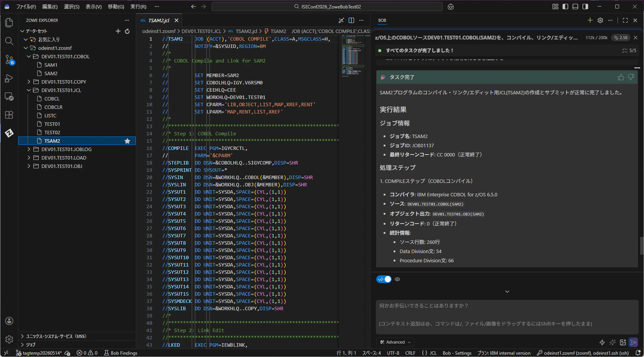
Task: Open the Manage gear in the activity bar
Action: (9, 339)
